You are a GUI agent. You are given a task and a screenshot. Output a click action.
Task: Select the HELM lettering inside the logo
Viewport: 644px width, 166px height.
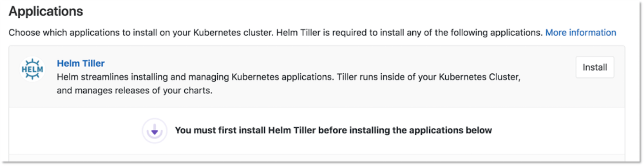tap(32, 69)
